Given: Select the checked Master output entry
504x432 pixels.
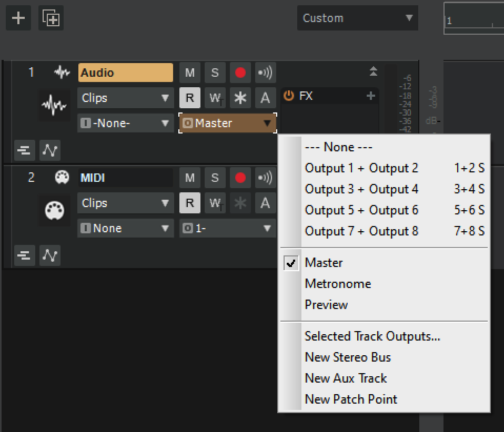Looking at the screenshot, I should 384,263.
